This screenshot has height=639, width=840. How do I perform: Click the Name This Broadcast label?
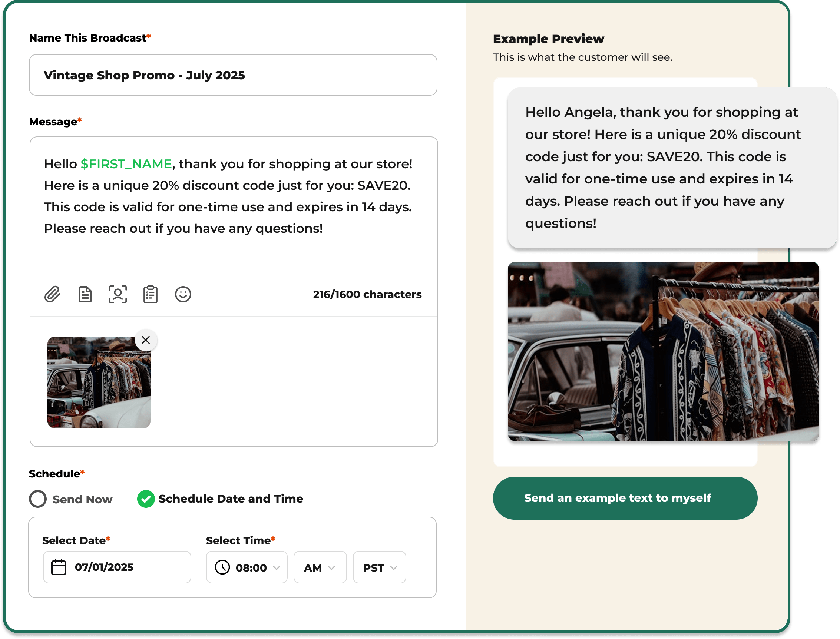tap(90, 38)
